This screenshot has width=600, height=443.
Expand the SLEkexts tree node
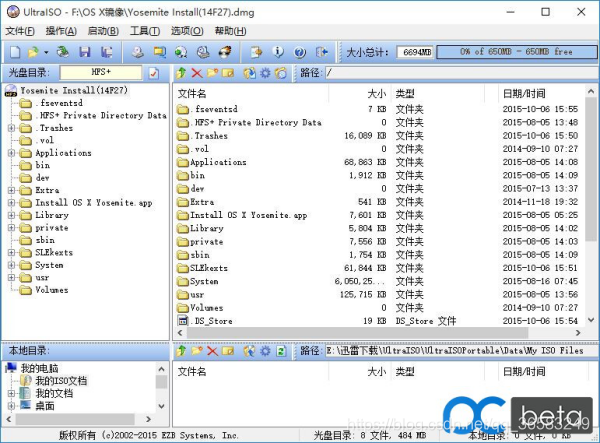coord(11,252)
